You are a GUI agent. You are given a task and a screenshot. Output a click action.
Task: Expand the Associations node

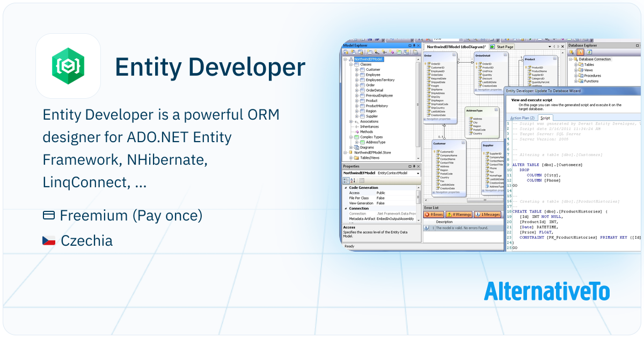point(350,121)
